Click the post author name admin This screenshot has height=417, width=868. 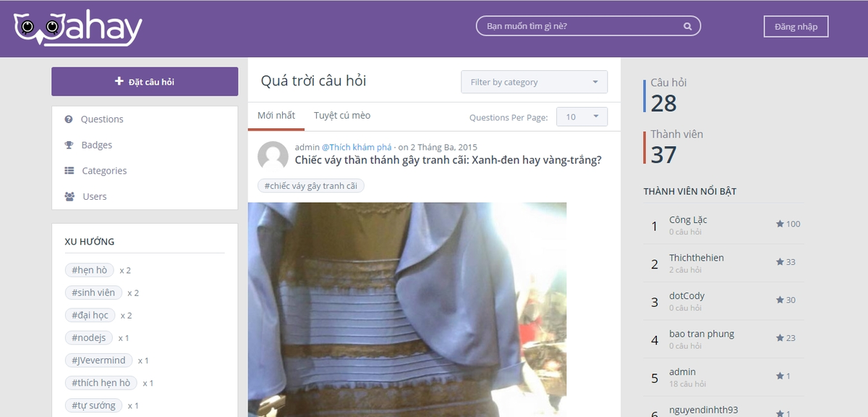307,147
